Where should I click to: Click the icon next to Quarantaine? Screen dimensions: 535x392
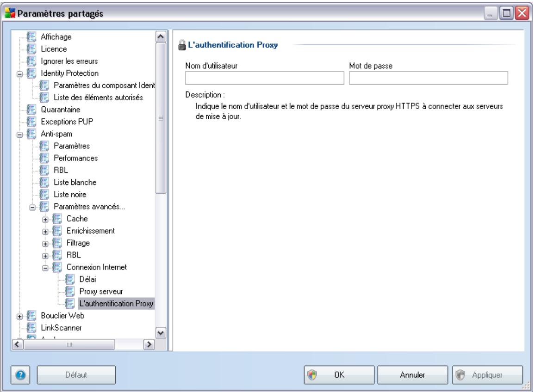point(31,110)
